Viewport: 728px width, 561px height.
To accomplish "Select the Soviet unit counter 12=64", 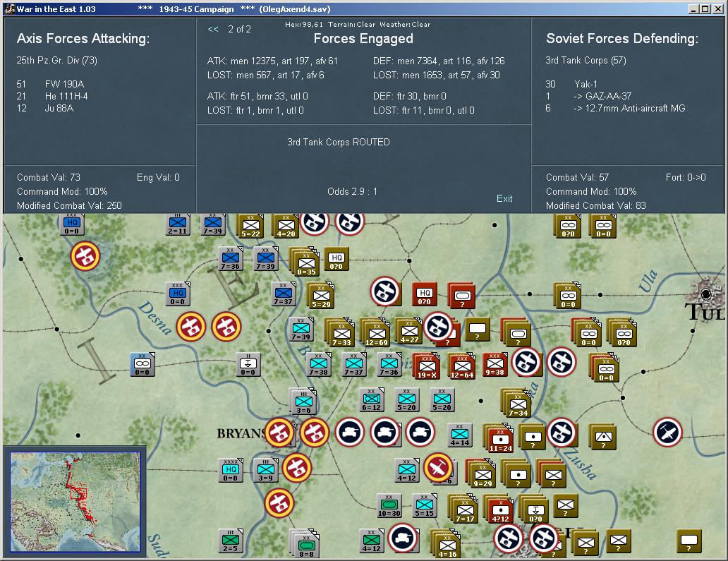I will point(462,366).
